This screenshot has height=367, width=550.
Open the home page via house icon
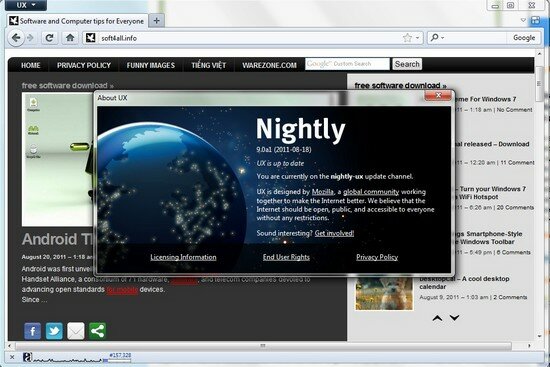point(70,38)
